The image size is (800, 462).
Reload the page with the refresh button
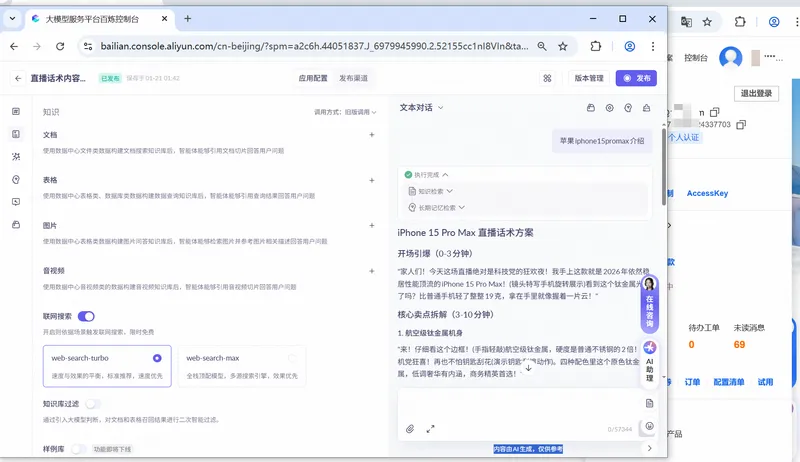click(60, 46)
